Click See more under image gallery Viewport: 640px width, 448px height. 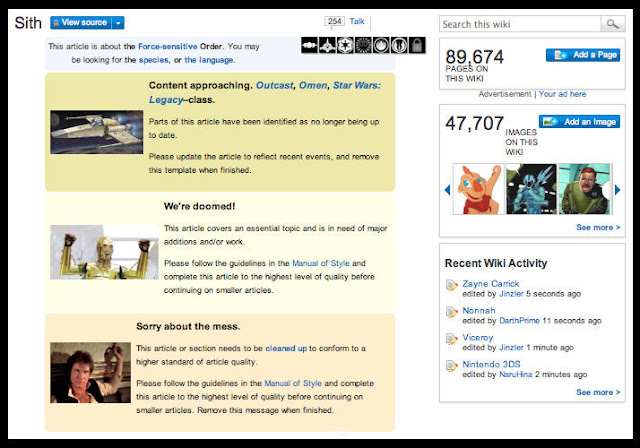click(x=598, y=227)
